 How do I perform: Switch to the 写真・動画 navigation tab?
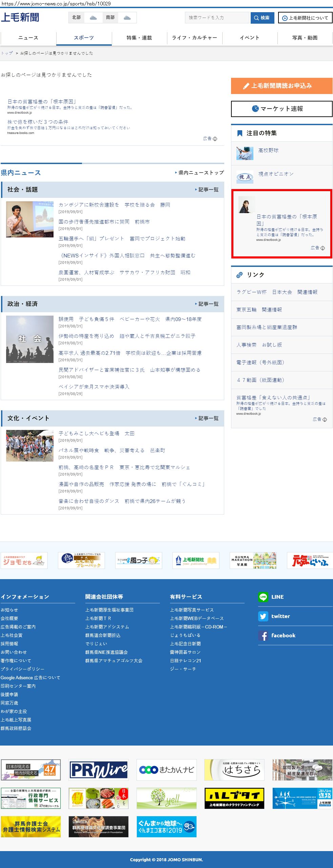[x=305, y=38]
